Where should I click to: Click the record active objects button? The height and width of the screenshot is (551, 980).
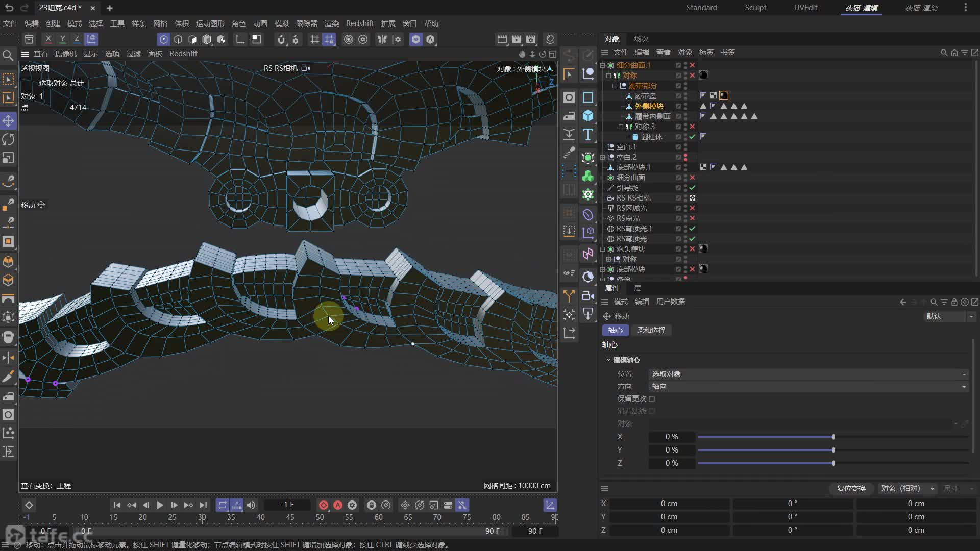pyautogui.click(x=324, y=505)
